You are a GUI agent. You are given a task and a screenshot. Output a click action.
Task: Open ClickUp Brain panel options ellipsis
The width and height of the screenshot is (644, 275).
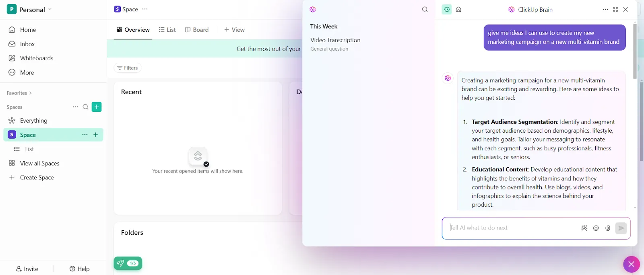click(x=605, y=9)
